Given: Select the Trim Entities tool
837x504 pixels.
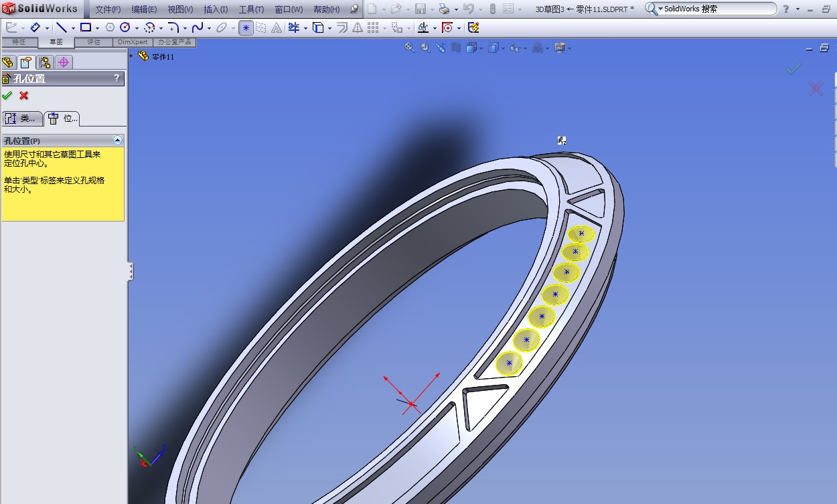Looking at the screenshot, I should click(294, 27).
